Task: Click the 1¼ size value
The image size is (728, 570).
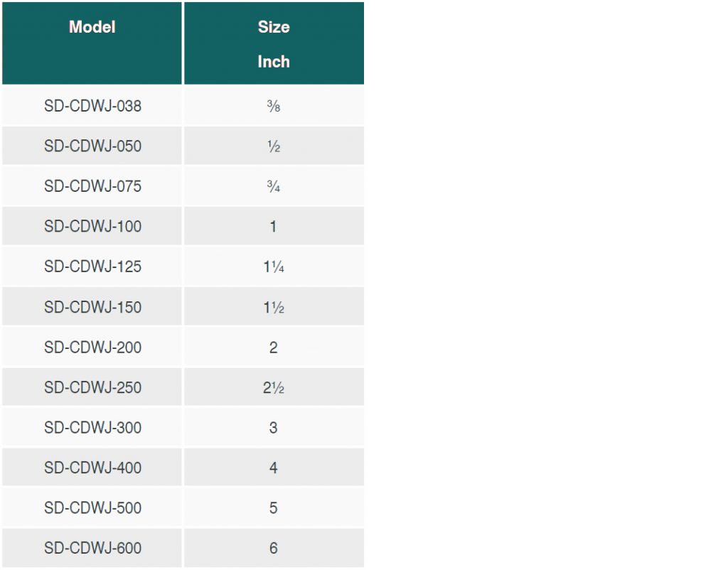Action: point(274,267)
